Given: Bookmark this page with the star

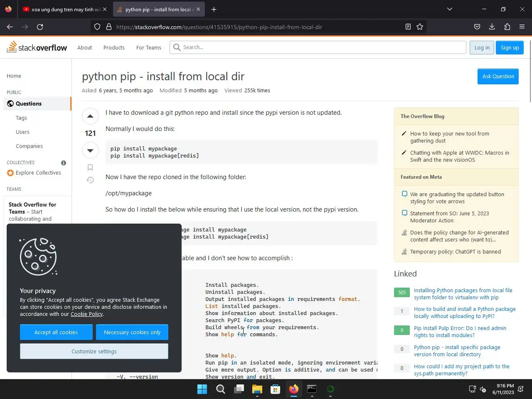Looking at the screenshot, I should pyautogui.click(x=420, y=27).
